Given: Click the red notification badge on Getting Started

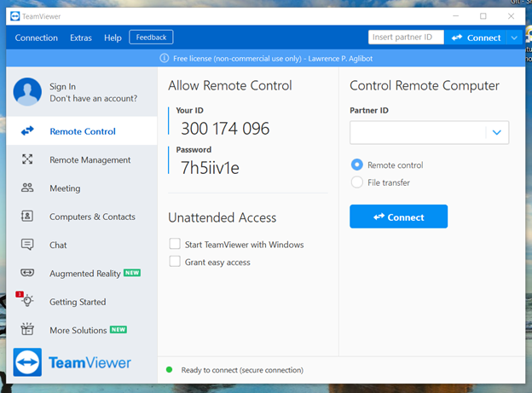Looking at the screenshot, I should tap(20, 294).
